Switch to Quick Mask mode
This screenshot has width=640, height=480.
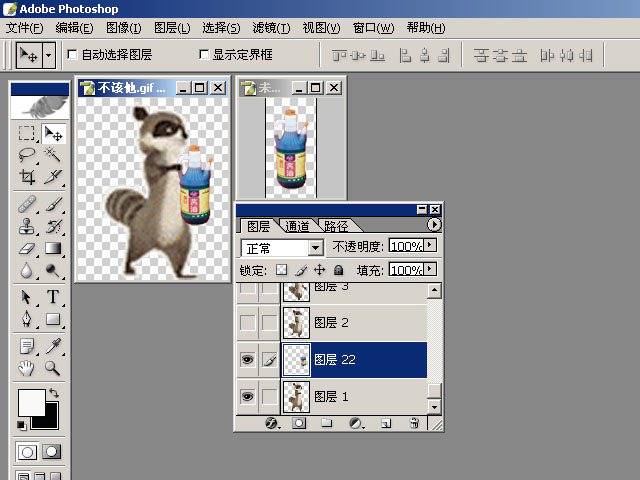point(51,452)
